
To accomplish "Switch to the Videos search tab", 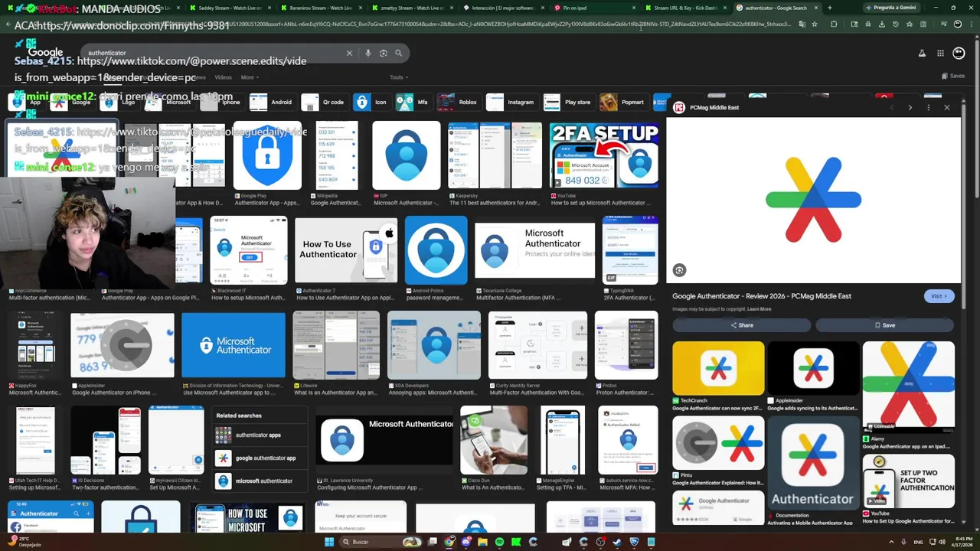I will (223, 77).
